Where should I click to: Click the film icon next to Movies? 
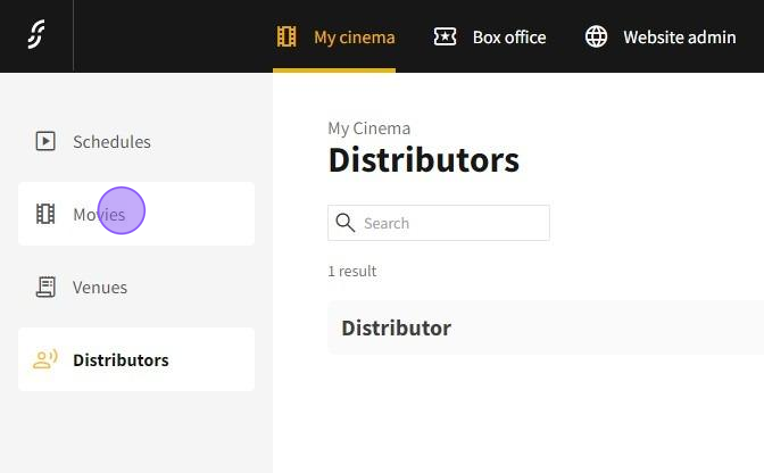click(45, 214)
